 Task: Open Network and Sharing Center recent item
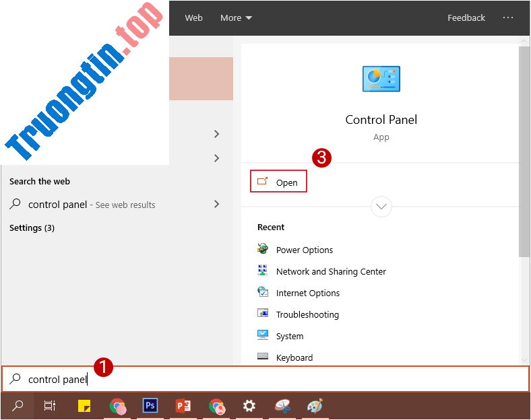pyautogui.click(x=321, y=271)
